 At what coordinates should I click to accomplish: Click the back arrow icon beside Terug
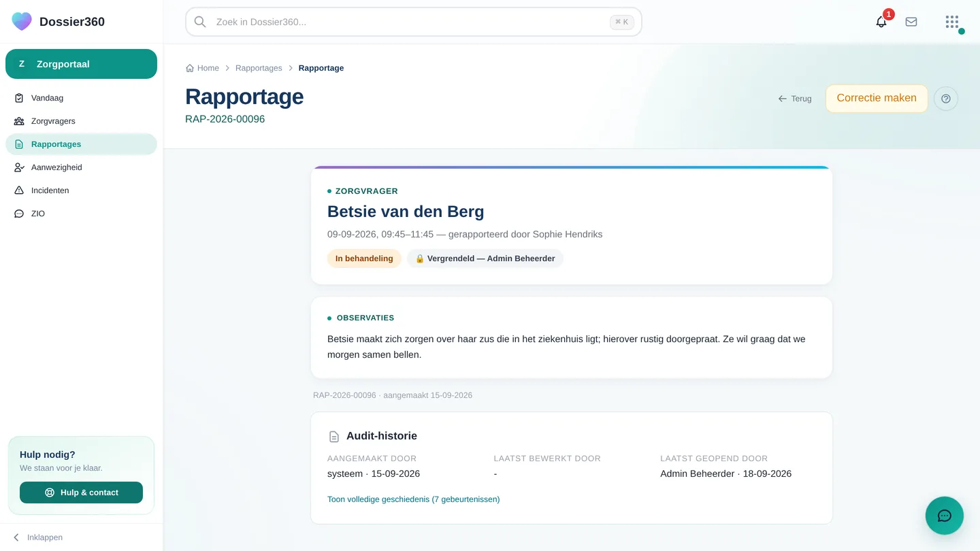783,99
